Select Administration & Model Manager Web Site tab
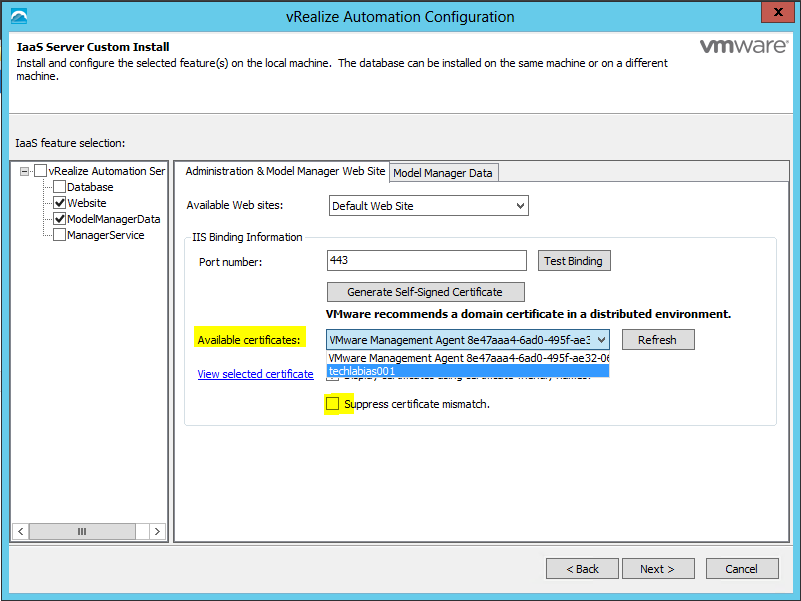The height and width of the screenshot is (601, 801). click(285, 171)
